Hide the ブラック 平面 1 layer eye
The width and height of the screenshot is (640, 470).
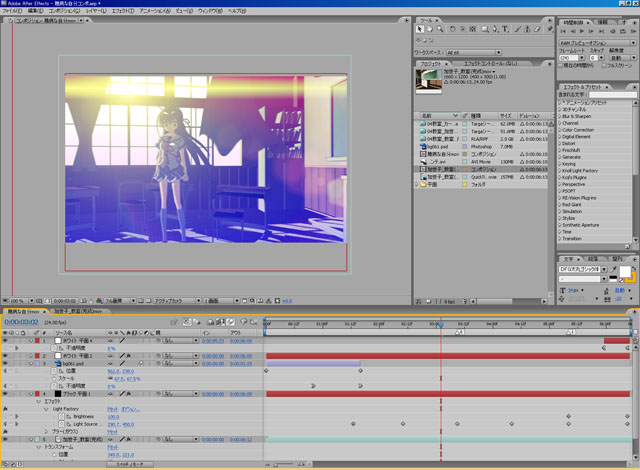pyautogui.click(x=5, y=394)
